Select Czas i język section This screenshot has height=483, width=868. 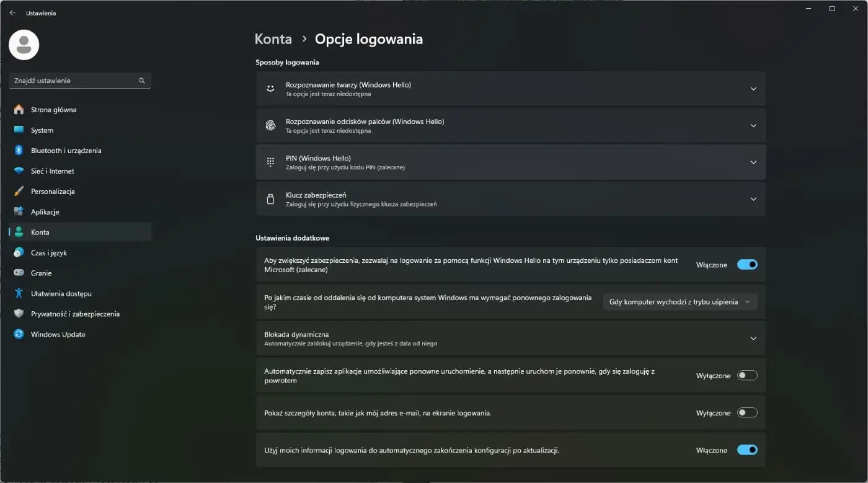[80, 252]
